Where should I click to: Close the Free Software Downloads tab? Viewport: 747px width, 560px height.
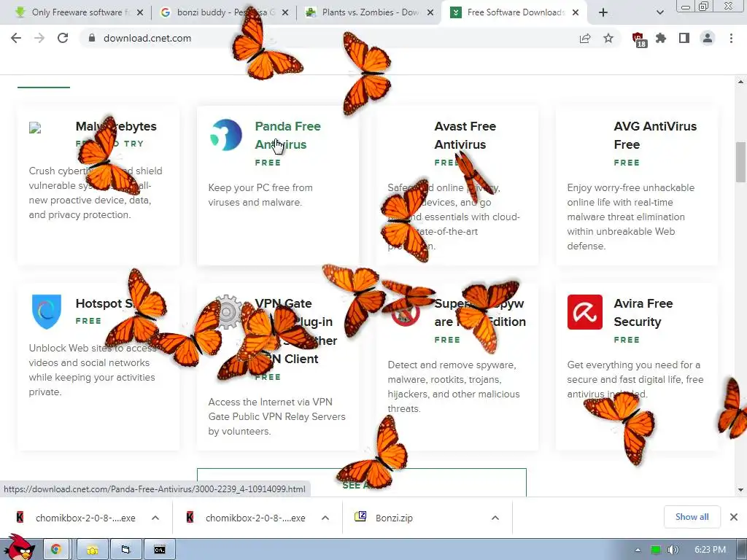click(x=576, y=13)
